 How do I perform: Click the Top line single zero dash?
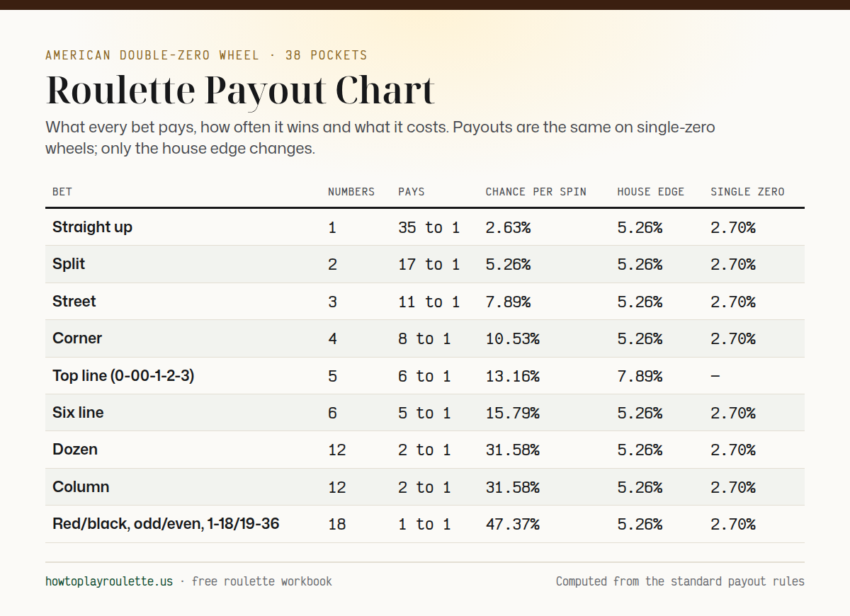pyautogui.click(x=715, y=376)
